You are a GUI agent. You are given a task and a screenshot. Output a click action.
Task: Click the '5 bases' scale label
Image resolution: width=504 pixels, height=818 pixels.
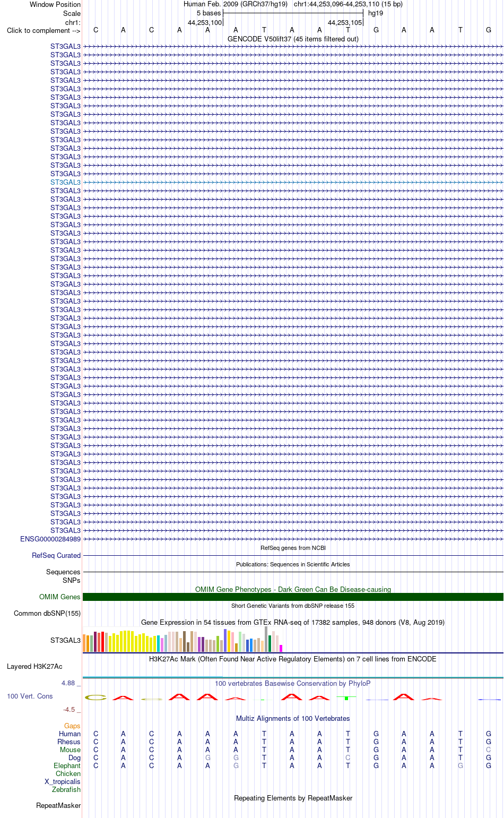(x=208, y=13)
